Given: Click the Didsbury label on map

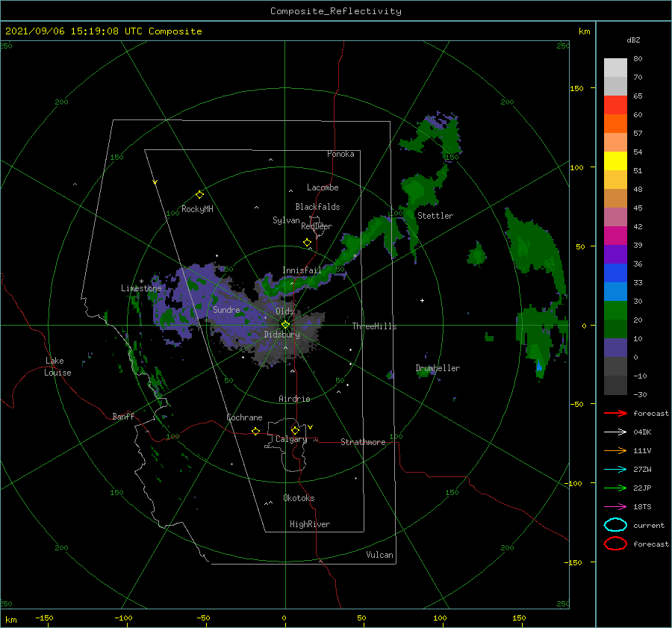Looking at the screenshot, I should tap(281, 335).
